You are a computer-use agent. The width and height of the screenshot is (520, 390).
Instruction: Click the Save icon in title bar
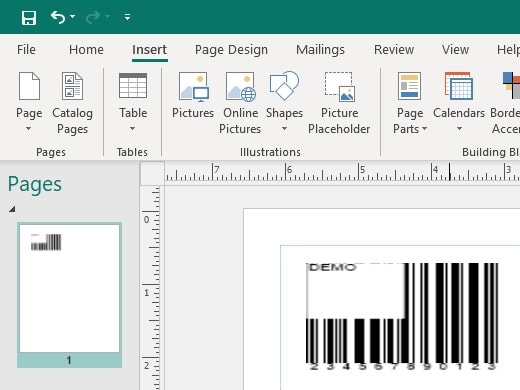pyautogui.click(x=29, y=17)
